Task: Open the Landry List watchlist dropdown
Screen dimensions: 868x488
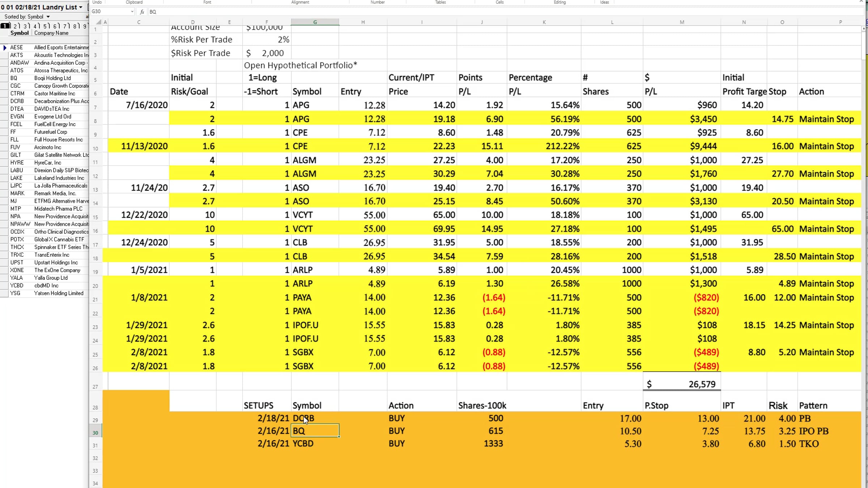Action: coord(81,7)
